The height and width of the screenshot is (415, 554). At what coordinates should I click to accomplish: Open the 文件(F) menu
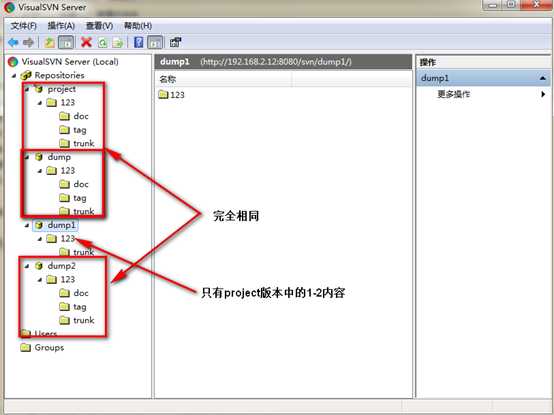23,26
